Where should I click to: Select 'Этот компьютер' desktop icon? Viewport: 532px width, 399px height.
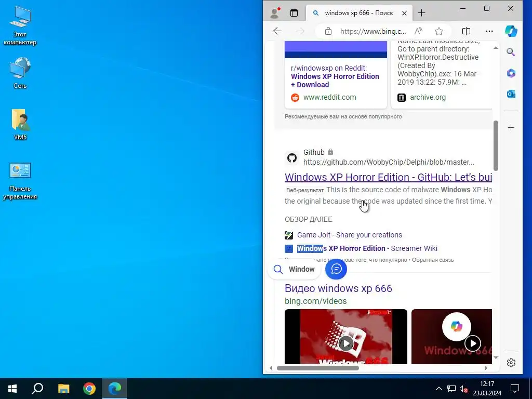click(x=20, y=26)
